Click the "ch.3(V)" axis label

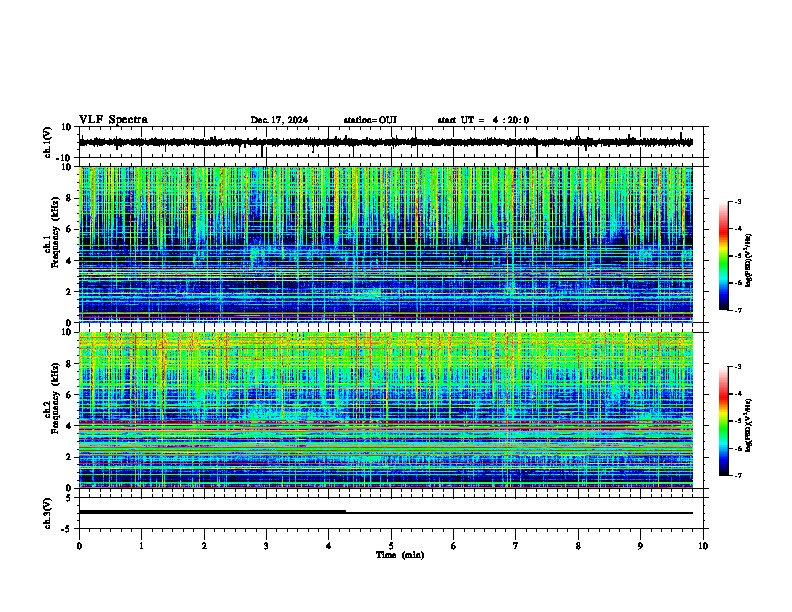(48, 513)
